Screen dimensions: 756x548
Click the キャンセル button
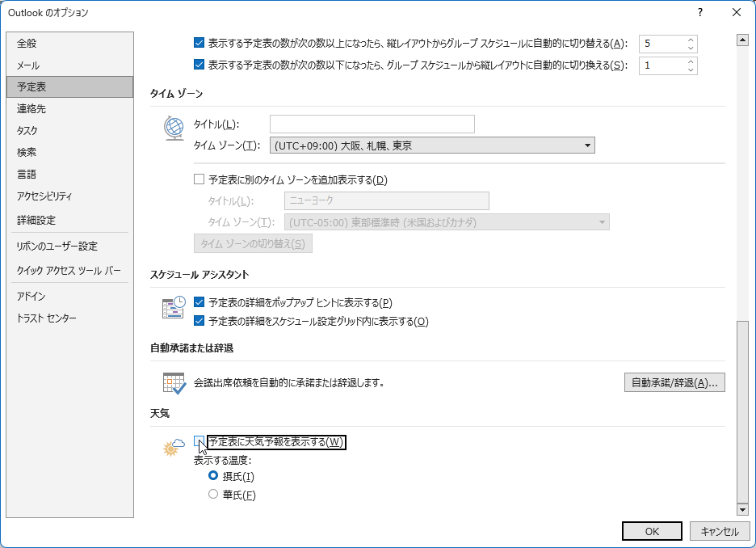[720, 531]
